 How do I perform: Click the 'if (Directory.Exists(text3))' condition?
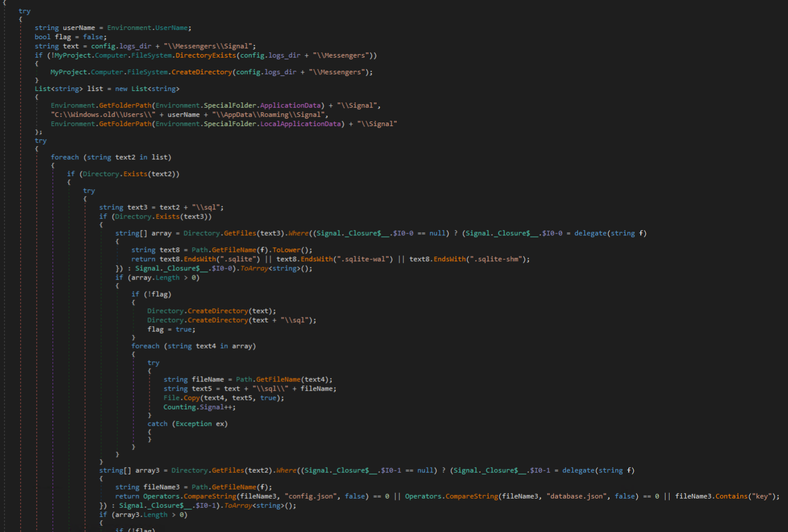coord(155,216)
